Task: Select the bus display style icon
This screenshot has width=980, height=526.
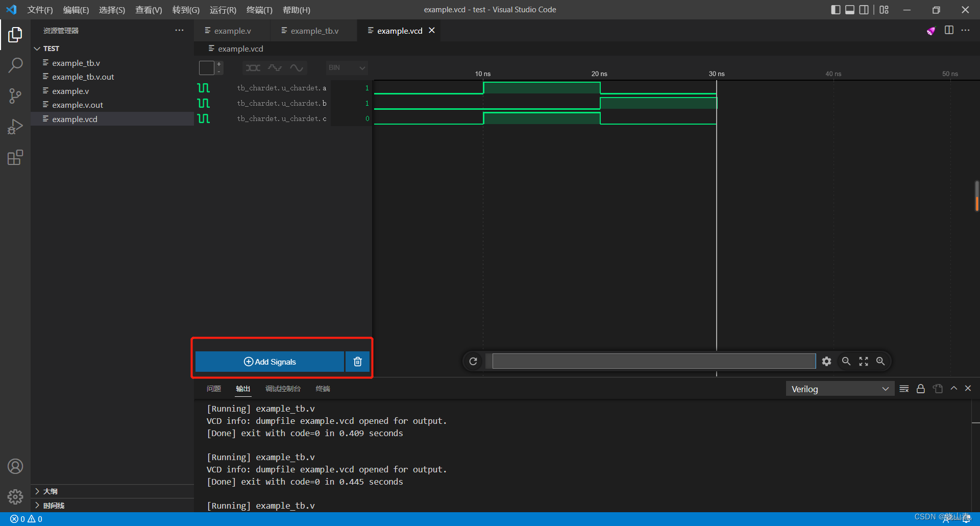Action: coord(252,67)
